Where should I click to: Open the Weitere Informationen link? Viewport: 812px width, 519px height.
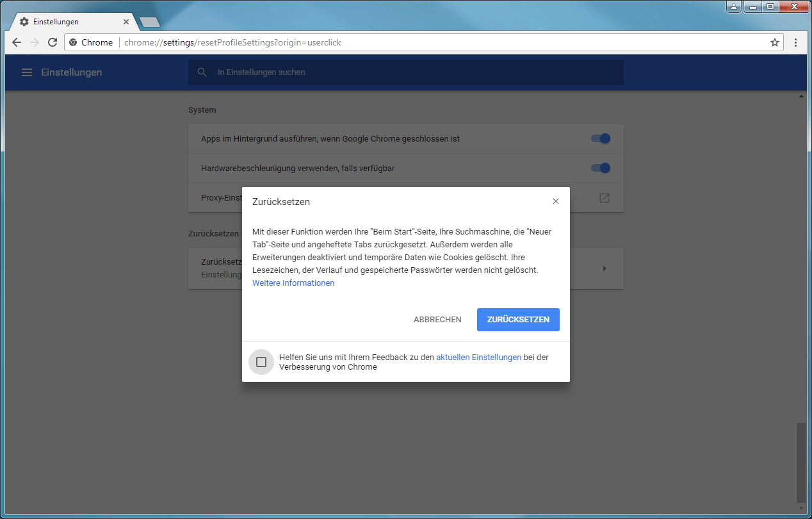tap(293, 283)
